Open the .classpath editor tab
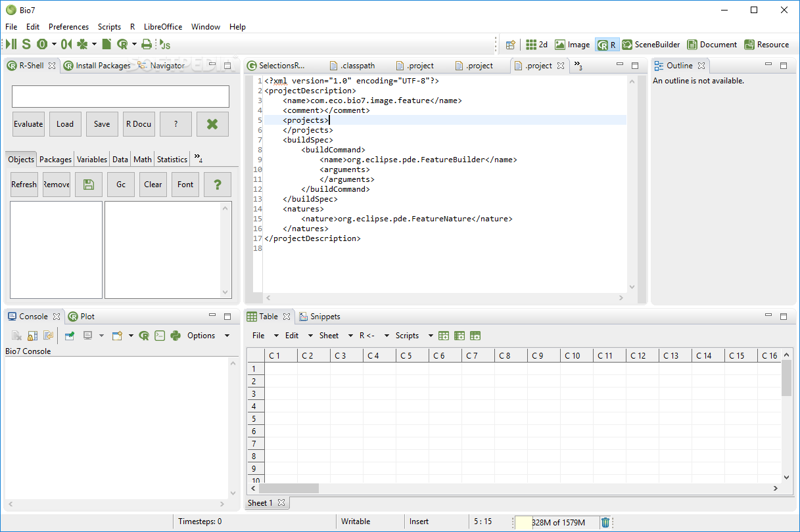 (352, 66)
